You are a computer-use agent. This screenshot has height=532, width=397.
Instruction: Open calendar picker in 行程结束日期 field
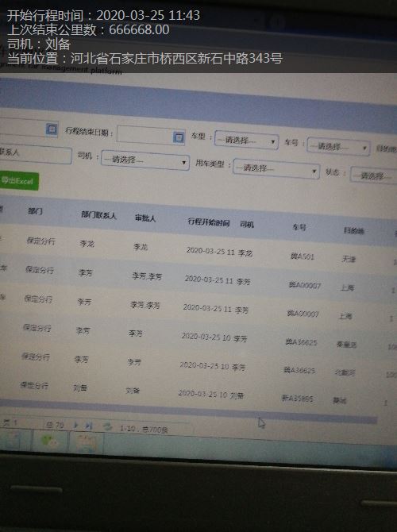[x=179, y=137]
